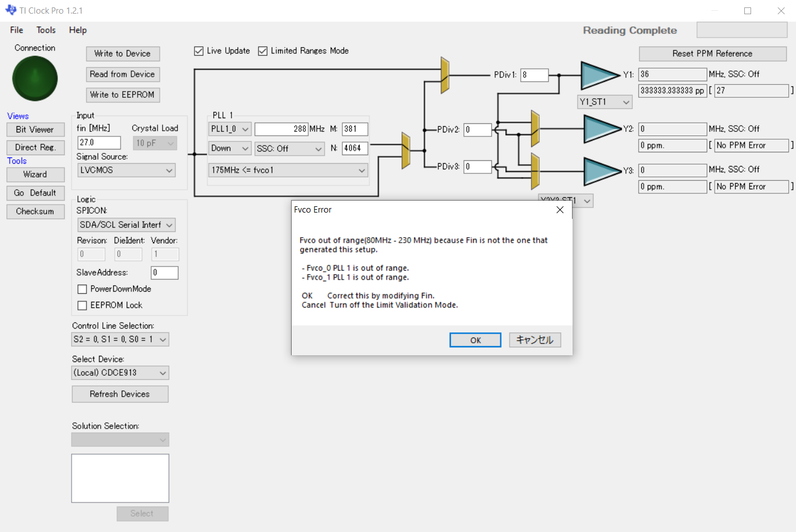
Task: Click the Y1 PPM error field
Action: click(673, 91)
